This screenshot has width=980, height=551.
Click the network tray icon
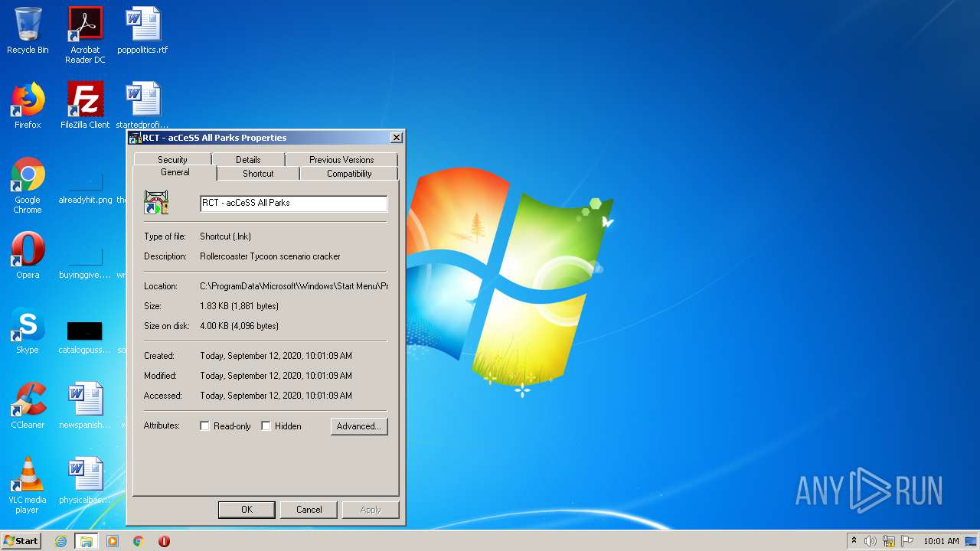click(889, 541)
